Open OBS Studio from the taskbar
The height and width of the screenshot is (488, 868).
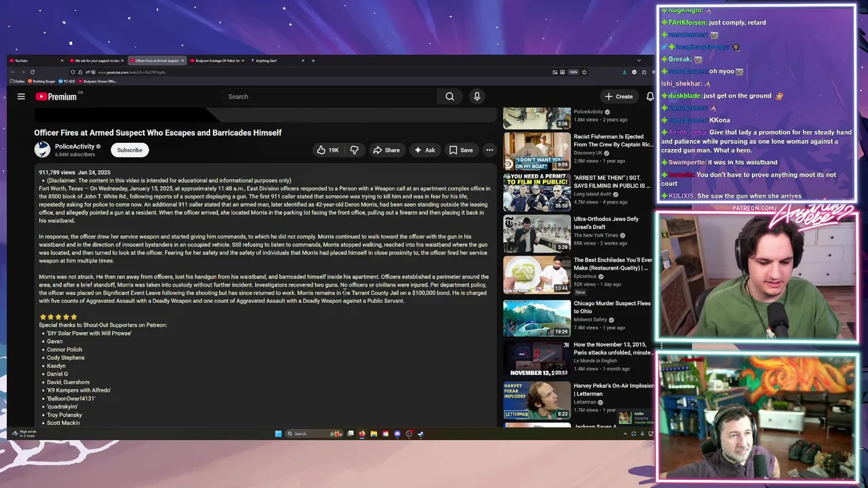point(409,434)
